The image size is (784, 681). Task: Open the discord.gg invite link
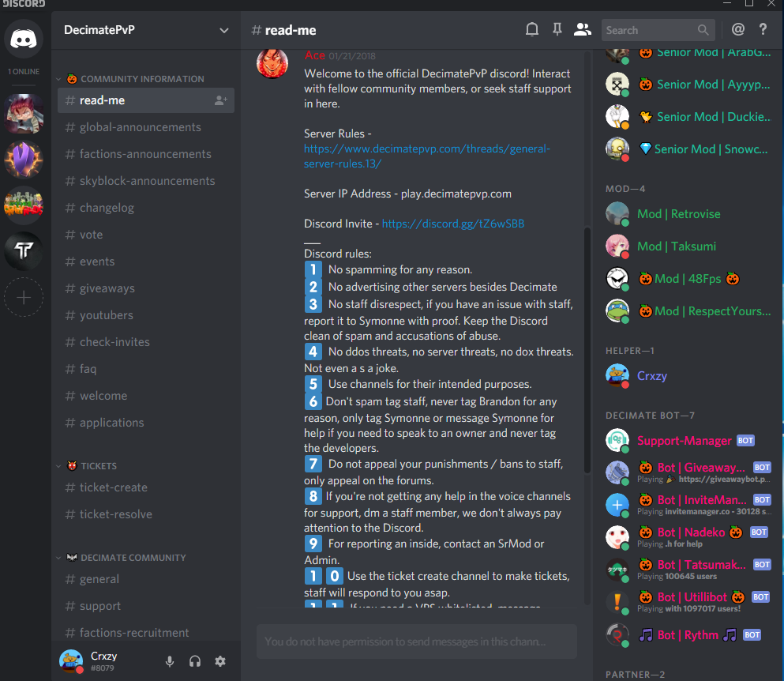453,224
